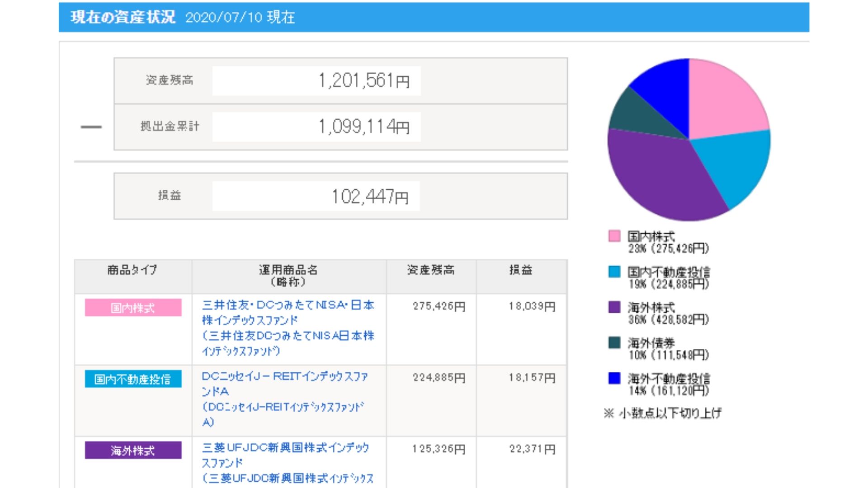The image size is (868, 488).
Task: Click the 資産残高 label in summary box
Action: point(170,80)
